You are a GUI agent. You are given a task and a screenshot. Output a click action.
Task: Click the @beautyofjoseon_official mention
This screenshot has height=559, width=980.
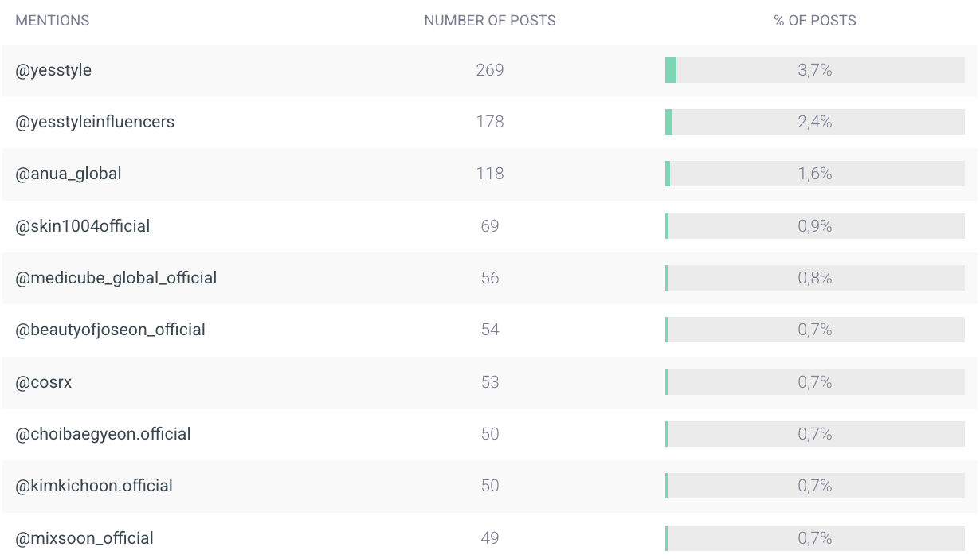[111, 330]
